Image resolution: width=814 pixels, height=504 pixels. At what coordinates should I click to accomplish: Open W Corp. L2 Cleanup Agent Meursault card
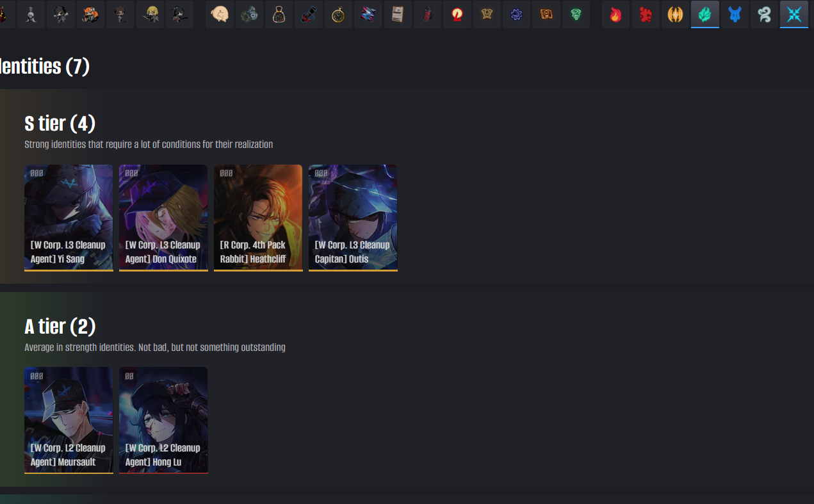69,420
